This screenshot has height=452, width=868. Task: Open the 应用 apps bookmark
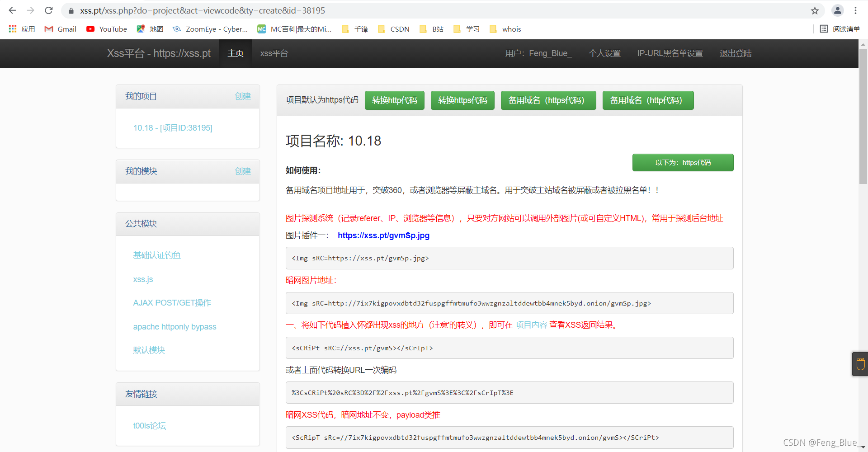[22, 29]
